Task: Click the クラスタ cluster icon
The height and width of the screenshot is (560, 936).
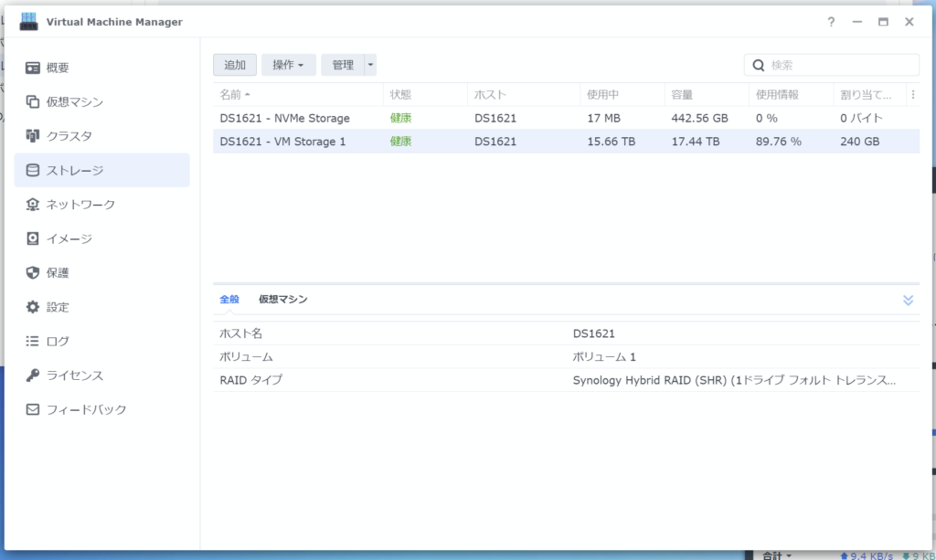Action: click(x=32, y=136)
